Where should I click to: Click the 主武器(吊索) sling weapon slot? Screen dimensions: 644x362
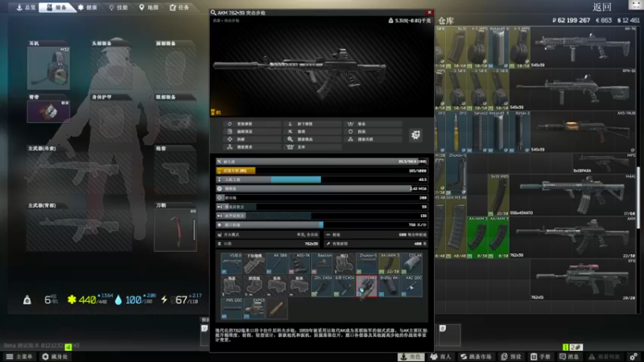[x=79, y=173]
